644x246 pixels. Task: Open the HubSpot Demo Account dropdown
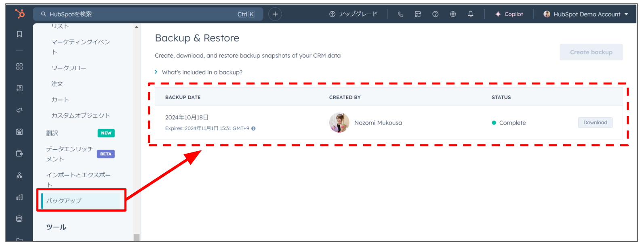click(x=585, y=14)
